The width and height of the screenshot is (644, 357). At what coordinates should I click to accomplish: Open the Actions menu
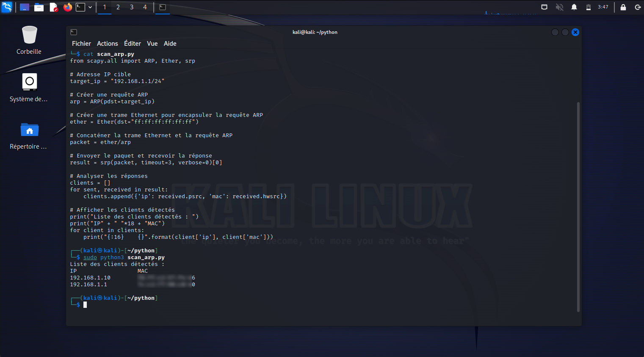(108, 43)
